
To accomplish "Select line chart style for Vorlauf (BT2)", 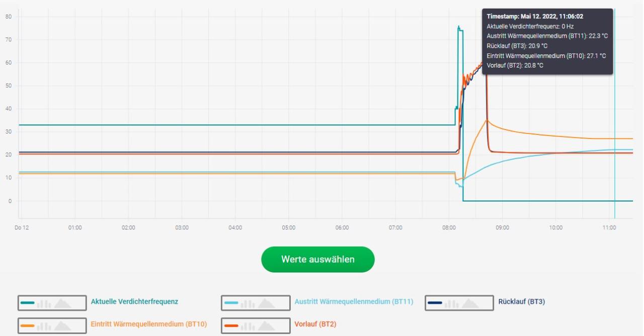I will click(231, 326).
